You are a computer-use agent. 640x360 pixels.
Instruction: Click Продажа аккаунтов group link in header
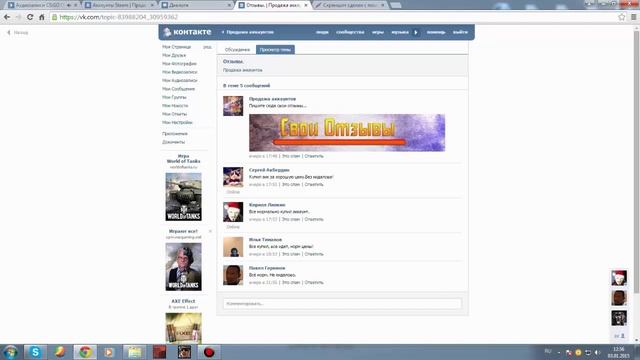(250, 32)
